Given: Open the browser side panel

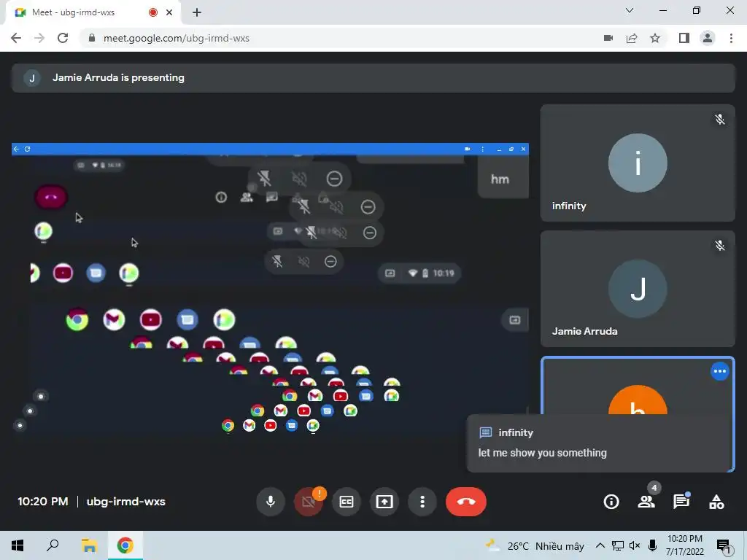Looking at the screenshot, I should pos(684,38).
